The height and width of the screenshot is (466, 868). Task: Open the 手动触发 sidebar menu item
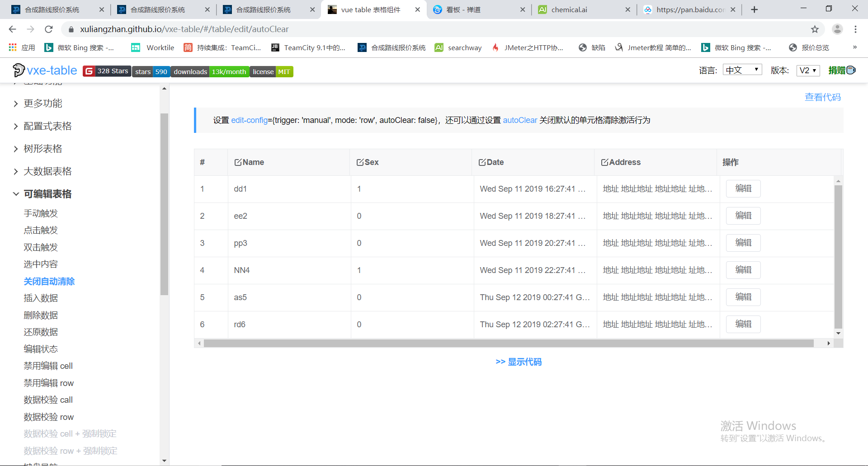pyautogui.click(x=41, y=213)
